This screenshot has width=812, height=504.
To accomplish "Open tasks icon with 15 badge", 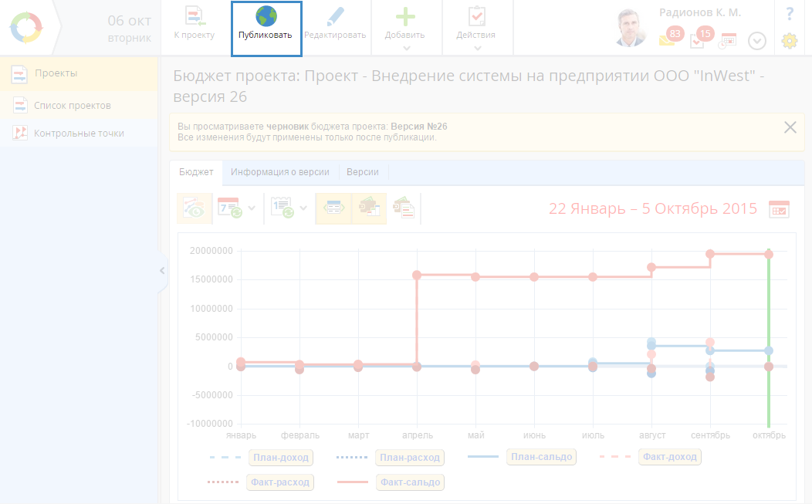I will click(x=698, y=39).
